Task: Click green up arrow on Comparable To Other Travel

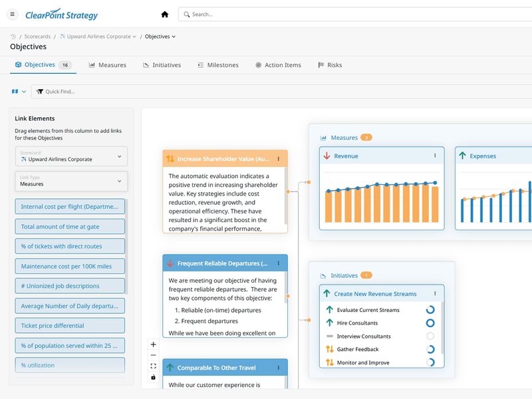Action: click(x=170, y=368)
